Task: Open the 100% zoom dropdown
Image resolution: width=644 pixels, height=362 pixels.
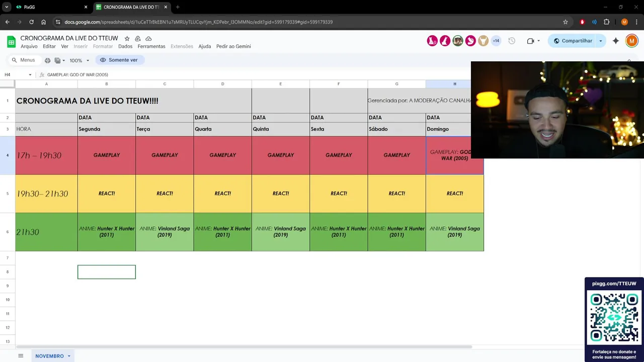Action: click(x=79, y=60)
